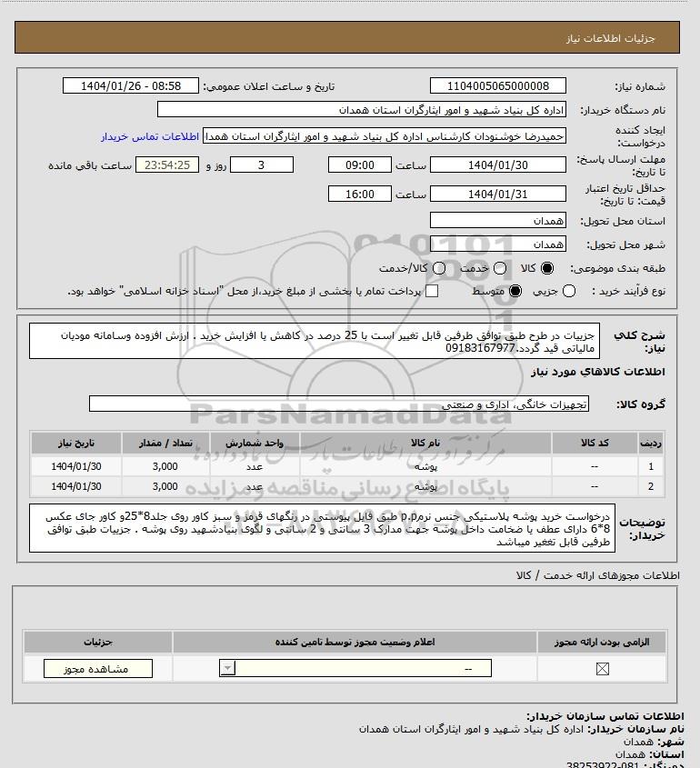The height and width of the screenshot is (768, 700).
Task: Open the license status dropdown arrow
Action: 228,668
